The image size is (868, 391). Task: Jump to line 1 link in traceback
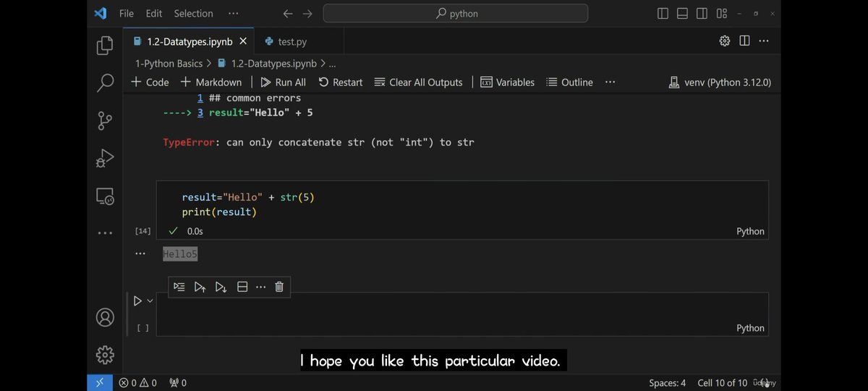[200, 98]
